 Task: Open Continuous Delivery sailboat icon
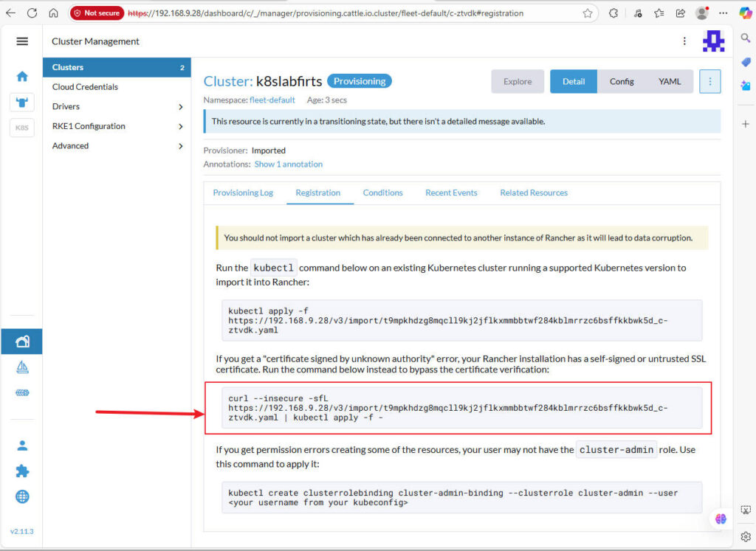tap(22, 367)
